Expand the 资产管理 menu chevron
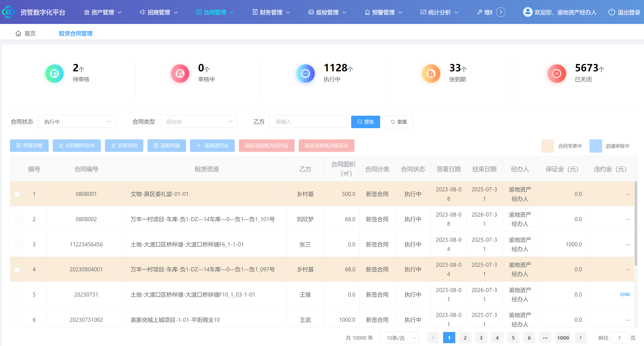644x346 pixels. pos(120,12)
